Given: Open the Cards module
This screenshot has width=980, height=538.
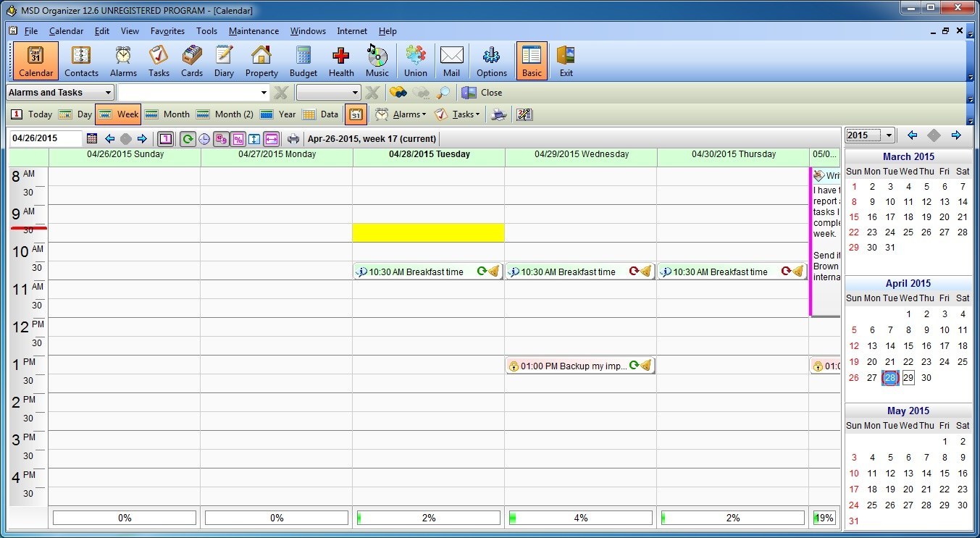Looking at the screenshot, I should (x=192, y=61).
